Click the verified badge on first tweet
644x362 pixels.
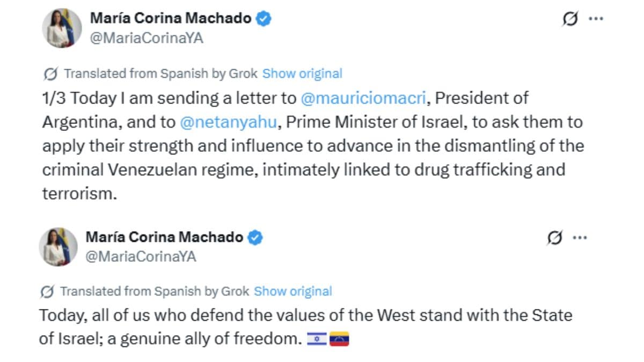point(263,19)
